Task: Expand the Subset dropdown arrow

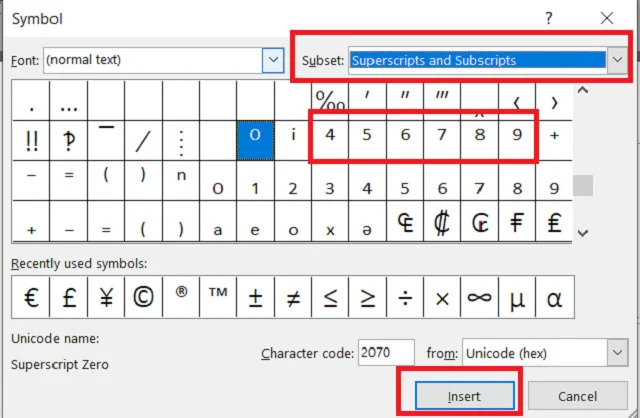Action: pyautogui.click(x=617, y=60)
